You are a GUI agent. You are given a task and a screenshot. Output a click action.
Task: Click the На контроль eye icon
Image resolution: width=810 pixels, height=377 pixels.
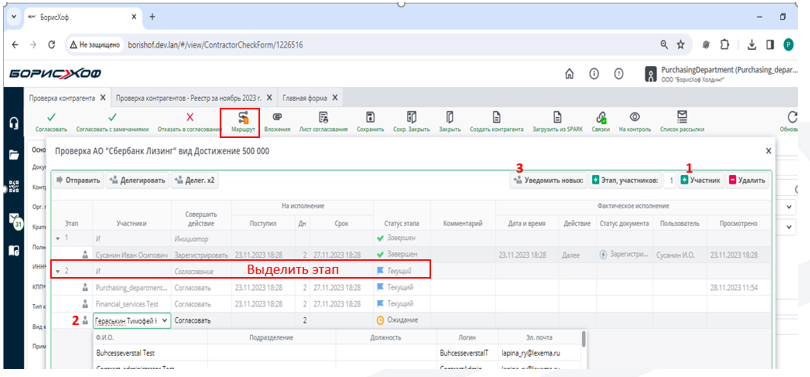click(634, 117)
